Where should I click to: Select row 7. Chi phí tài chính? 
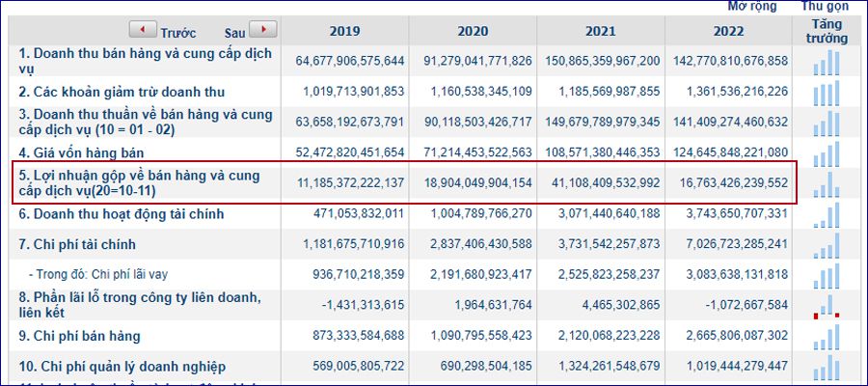pyautogui.click(x=77, y=244)
